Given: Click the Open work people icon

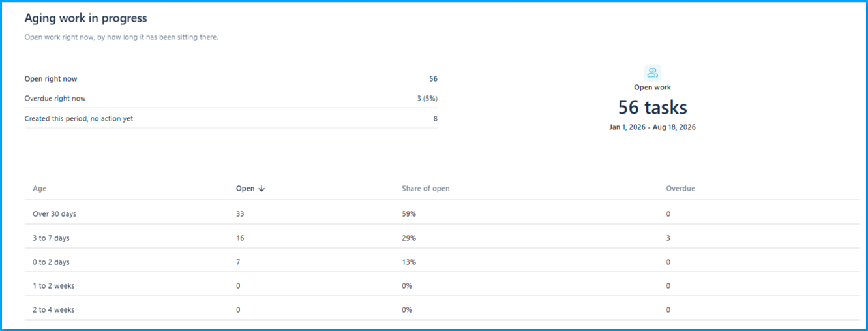Looking at the screenshot, I should click(x=652, y=72).
